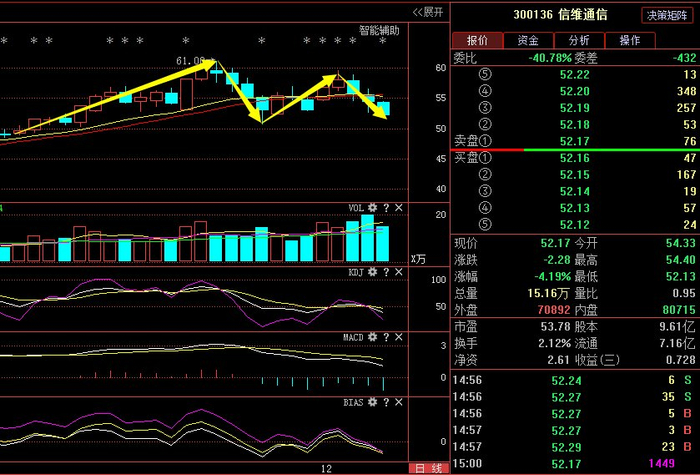The width and height of the screenshot is (700, 475).
Task: Show help for the MACD indicator
Action: pyautogui.click(x=385, y=337)
